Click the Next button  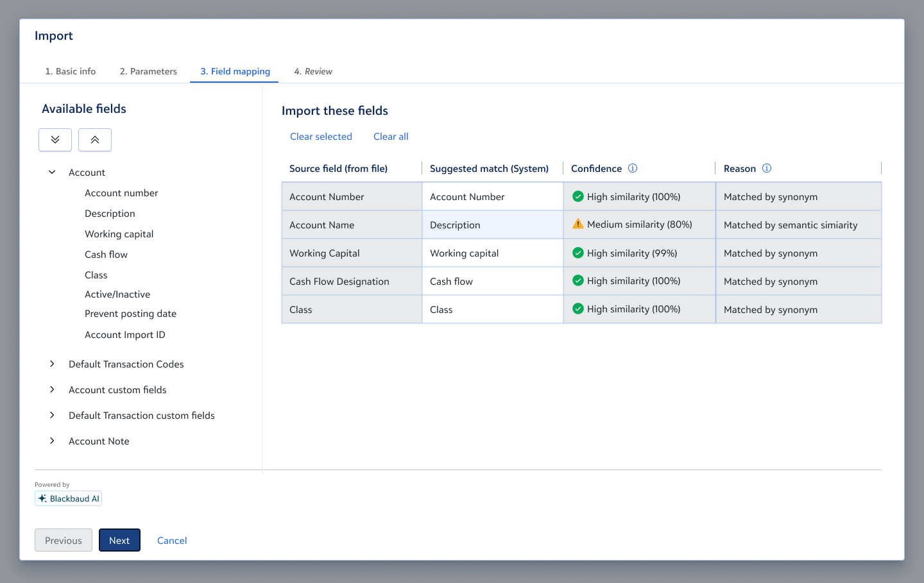click(119, 540)
